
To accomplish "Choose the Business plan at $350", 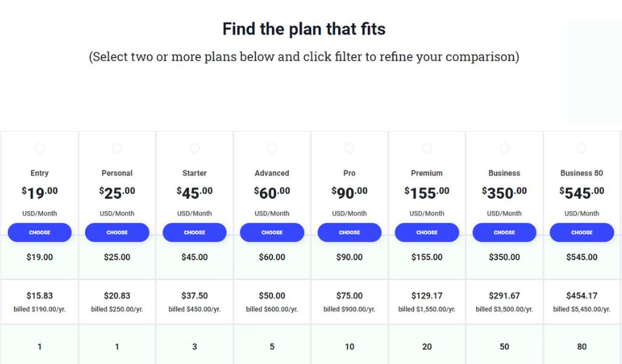I will coord(504,232).
